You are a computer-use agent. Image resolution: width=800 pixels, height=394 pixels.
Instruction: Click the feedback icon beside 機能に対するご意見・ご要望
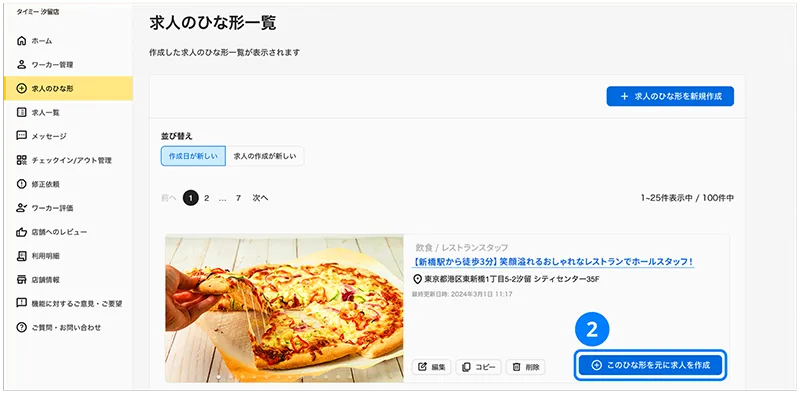[x=21, y=303]
